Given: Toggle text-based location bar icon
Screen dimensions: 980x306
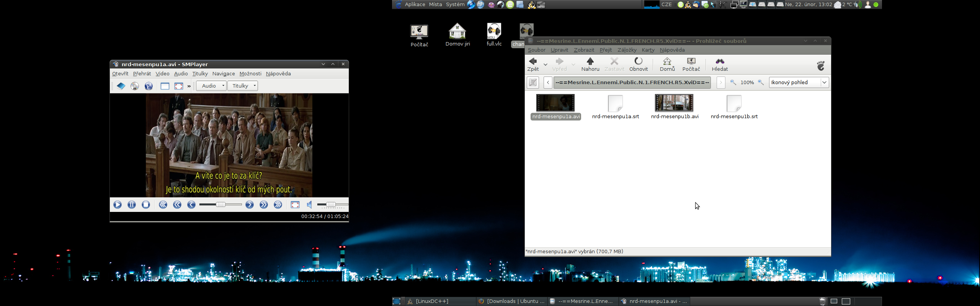Looking at the screenshot, I should (533, 83).
